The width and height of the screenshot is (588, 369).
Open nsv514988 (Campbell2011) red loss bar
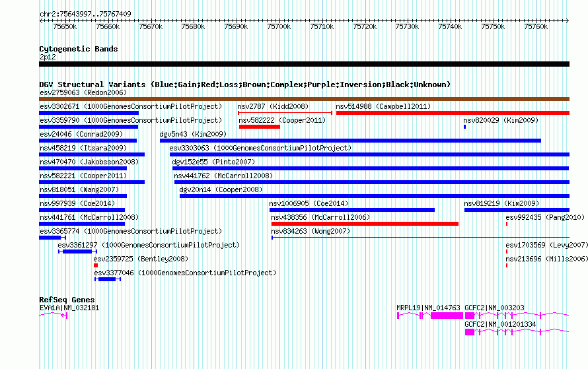453,113
